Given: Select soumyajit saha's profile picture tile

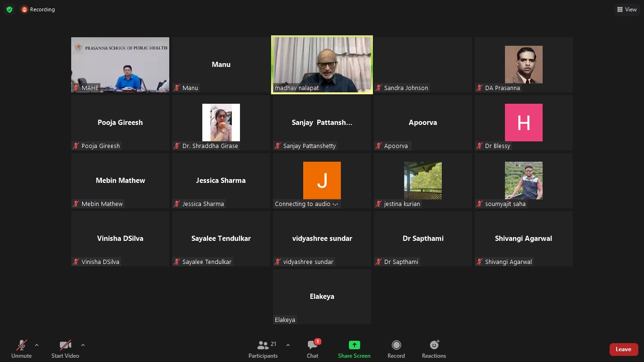Looking at the screenshot, I should [x=523, y=181].
